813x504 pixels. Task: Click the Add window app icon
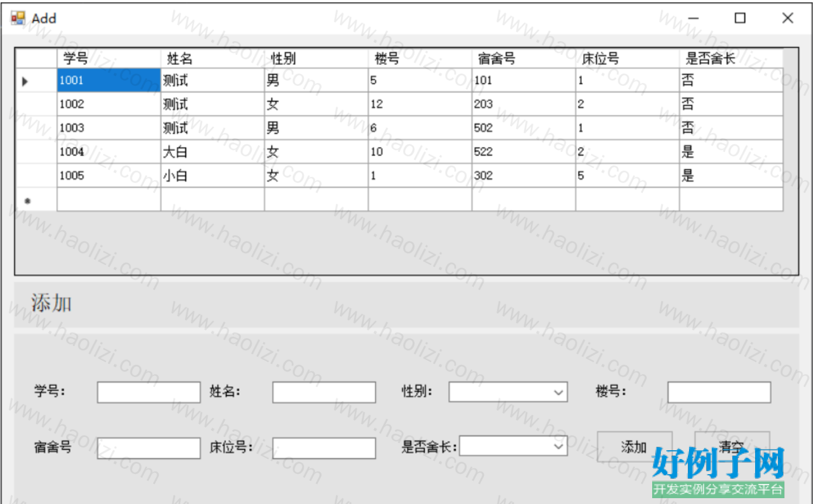[x=18, y=18]
